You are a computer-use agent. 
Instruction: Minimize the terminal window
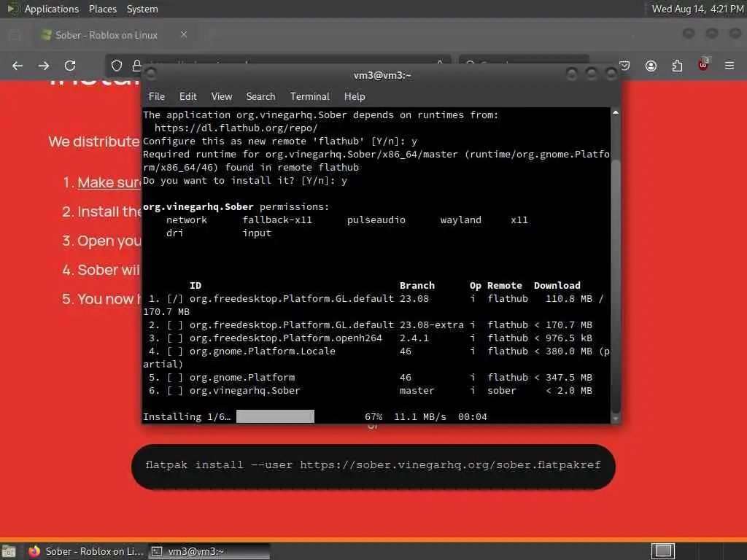(572, 74)
